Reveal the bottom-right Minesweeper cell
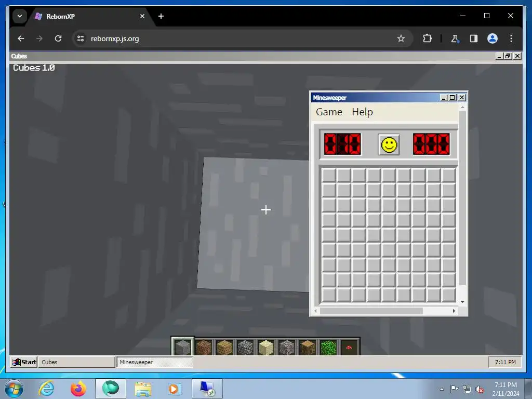Viewport: 532px width, 399px height. [448, 295]
